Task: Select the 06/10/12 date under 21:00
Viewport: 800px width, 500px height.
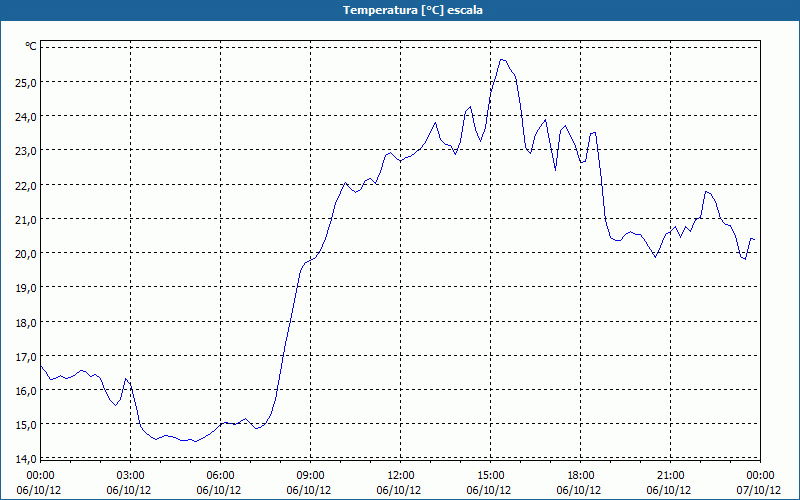Action: (x=668, y=490)
